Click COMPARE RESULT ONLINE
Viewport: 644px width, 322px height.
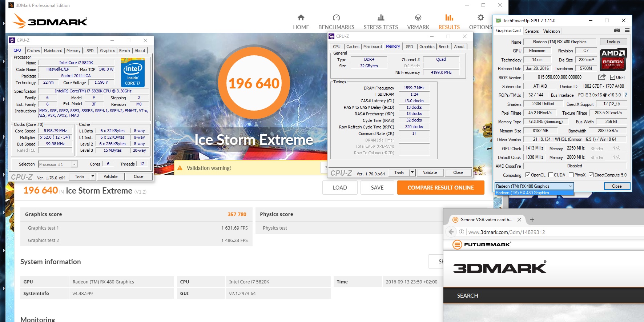pos(440,187)
